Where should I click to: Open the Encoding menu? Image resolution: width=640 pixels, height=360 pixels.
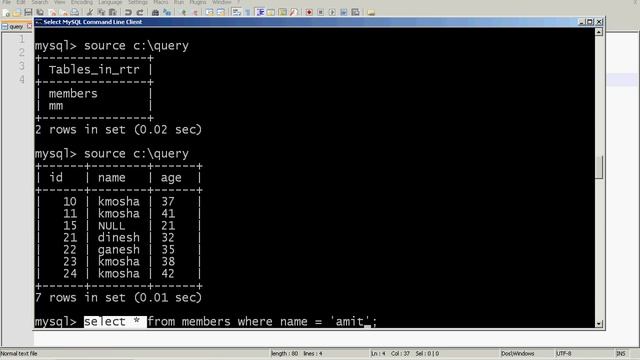82,2
